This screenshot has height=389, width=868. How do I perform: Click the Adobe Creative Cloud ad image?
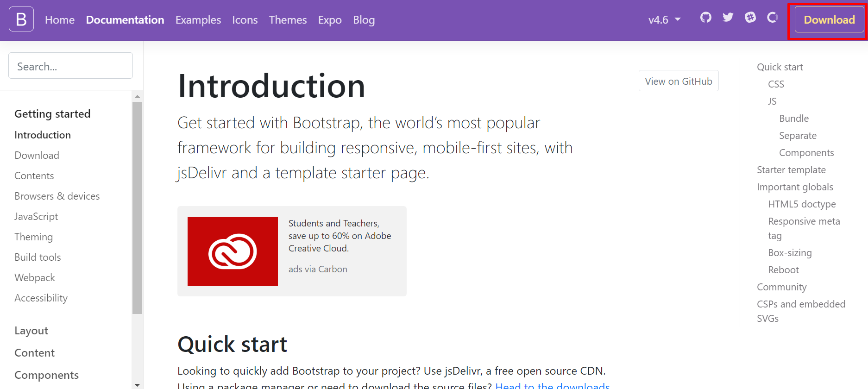[x=233, y=251]
